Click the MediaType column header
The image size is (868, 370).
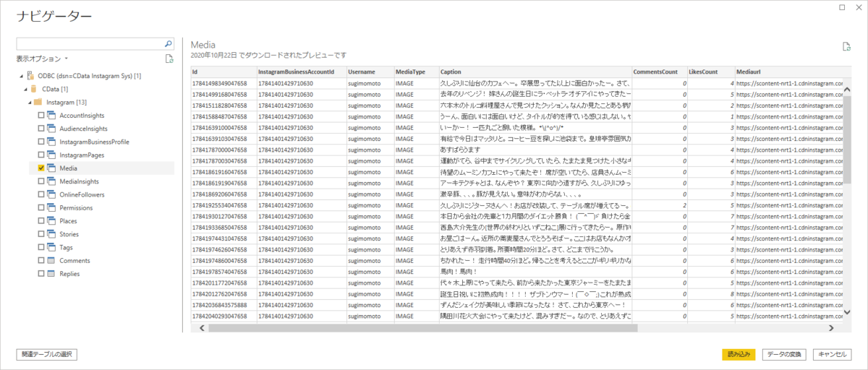416,72
